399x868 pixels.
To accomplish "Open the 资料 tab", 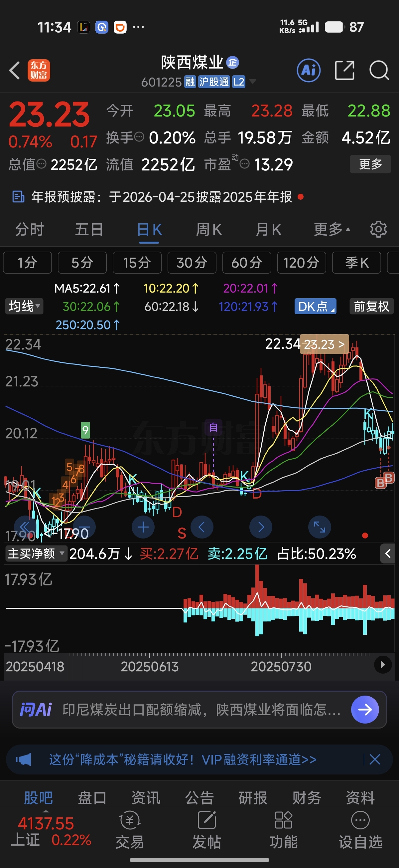I will [x=360, y=797].
